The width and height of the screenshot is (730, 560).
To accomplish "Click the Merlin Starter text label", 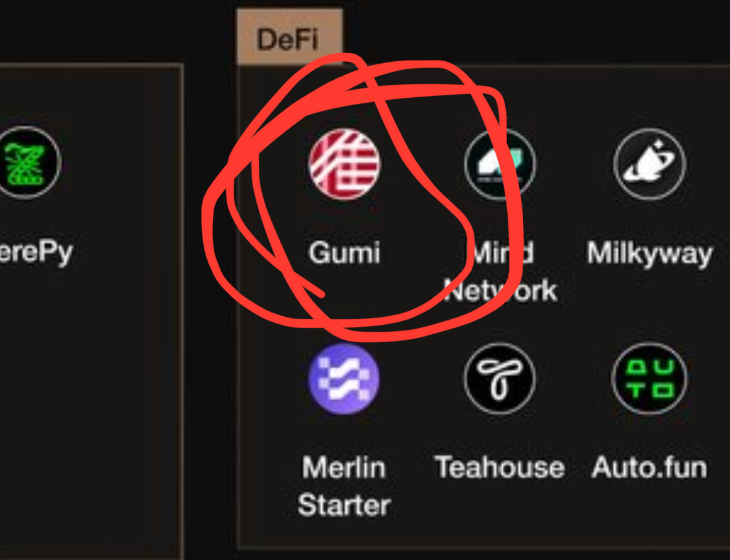I will (344, 486).
